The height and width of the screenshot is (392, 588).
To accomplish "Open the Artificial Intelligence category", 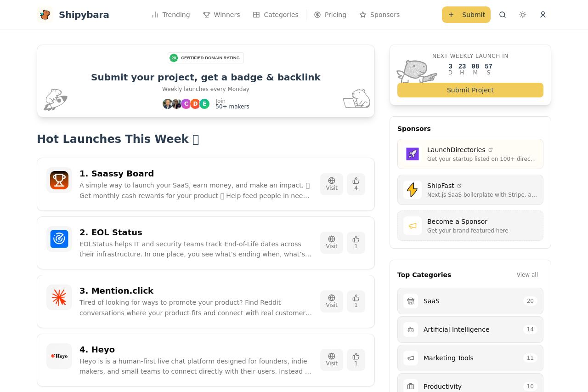I will click(x=470, y=330).
